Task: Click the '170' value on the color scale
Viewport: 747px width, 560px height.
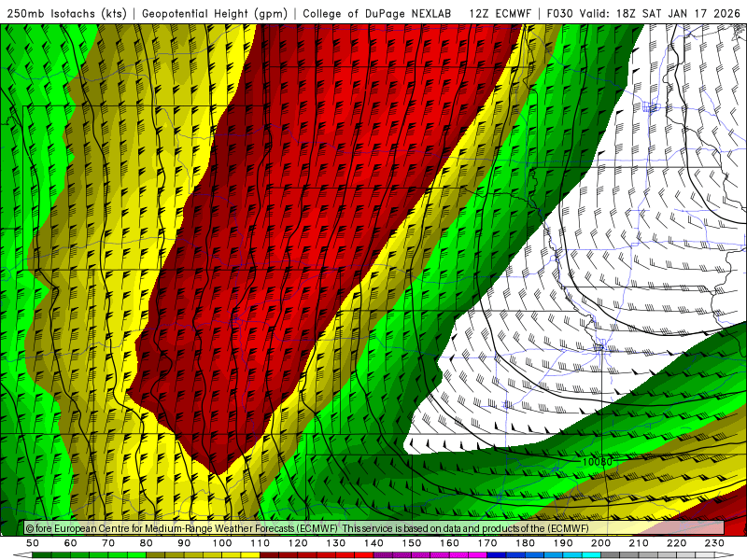Action: click(487, 543)
